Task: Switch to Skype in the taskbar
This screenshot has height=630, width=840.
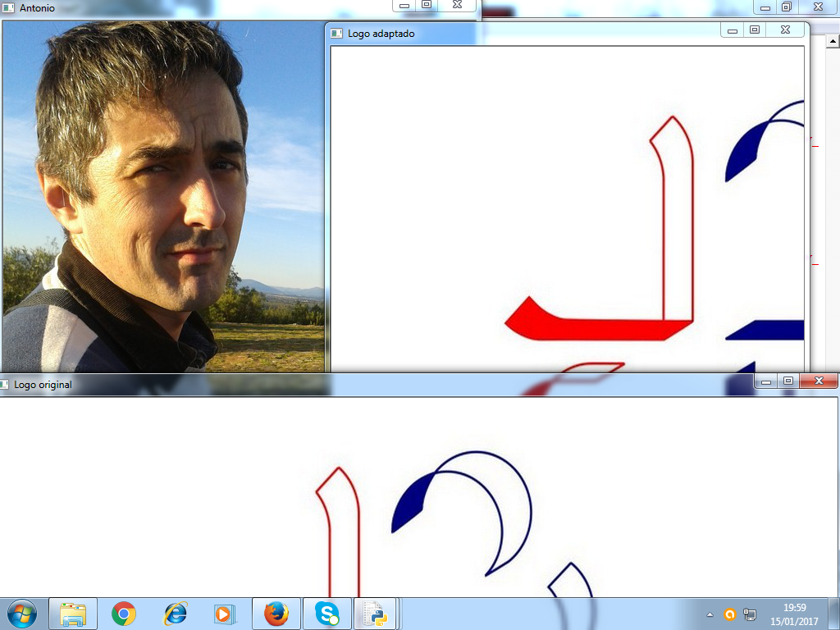Action: (326, 614)
